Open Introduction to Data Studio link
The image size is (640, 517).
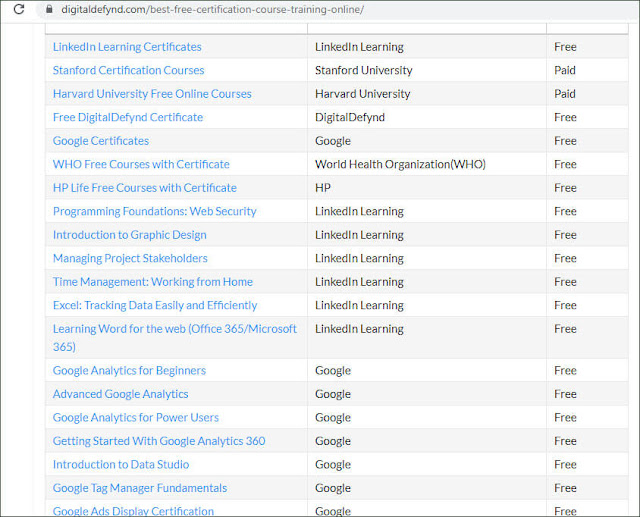click(x=121, y=465)
